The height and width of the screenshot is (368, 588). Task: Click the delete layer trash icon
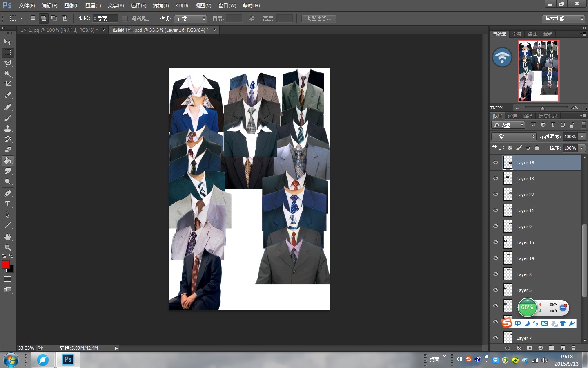574,348
